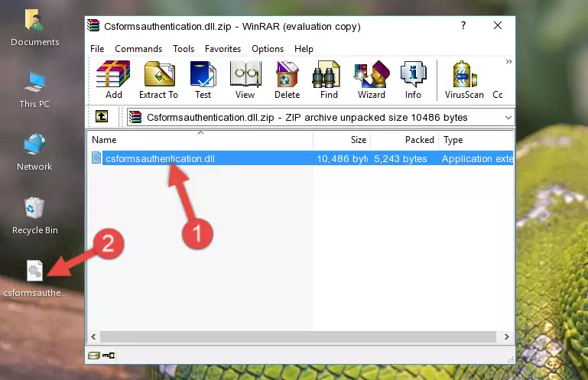Viewport: 588px width, 380px height.
Task: Click the disk drive status bar icon
Action: click(94, 355)
